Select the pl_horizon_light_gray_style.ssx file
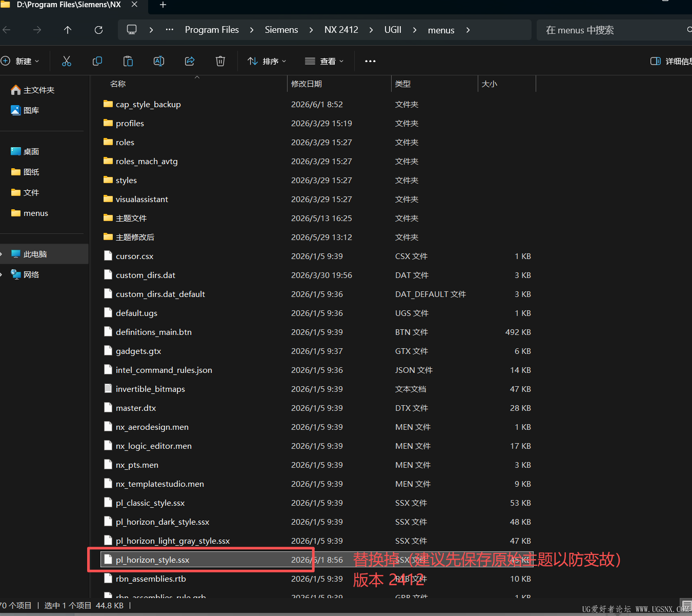Screen dimensions: 692x616 pyautogui.click(x=317, y=541)
